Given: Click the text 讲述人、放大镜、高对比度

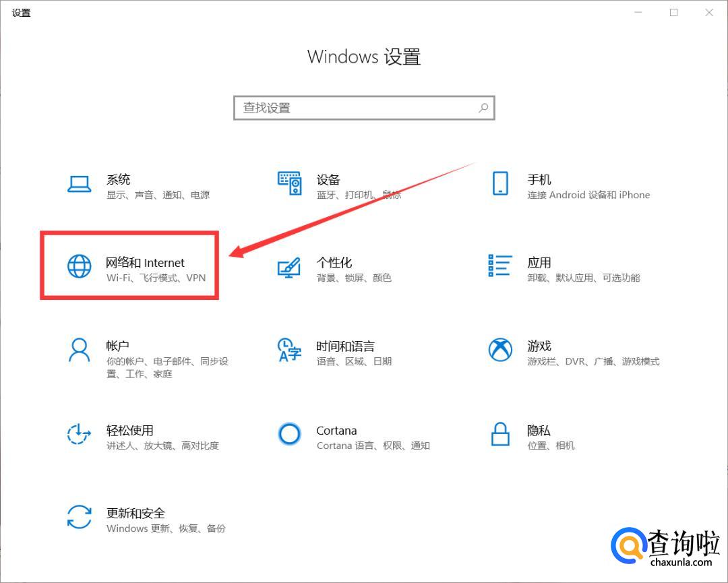Looking at the screenshot, I should click(162, 446).
